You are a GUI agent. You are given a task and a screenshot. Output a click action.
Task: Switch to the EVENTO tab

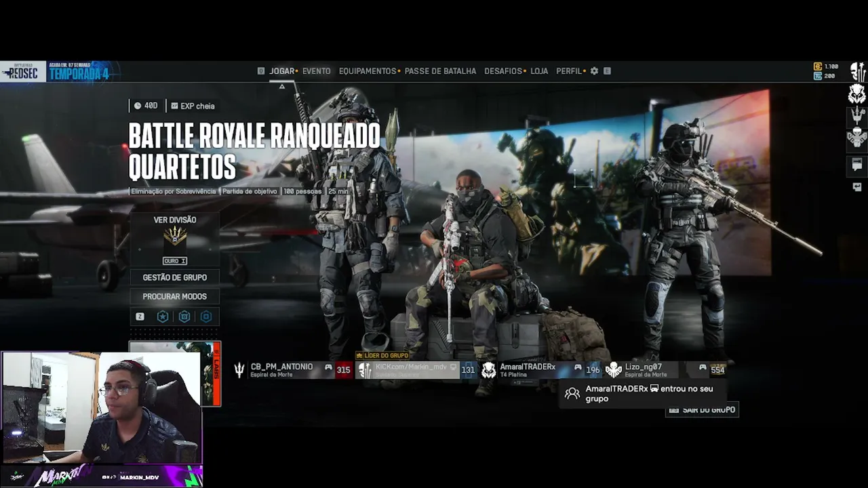[316, 71]
